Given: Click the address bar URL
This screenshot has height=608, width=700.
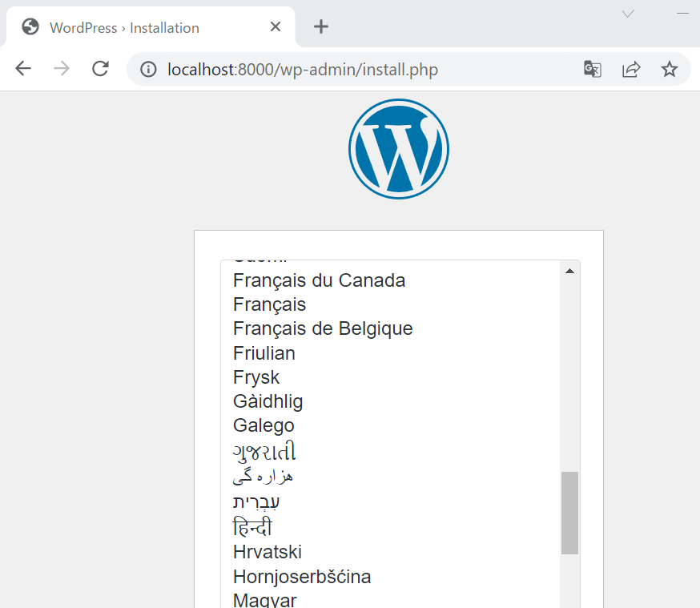Looking at the screenshot, I should [303, 70].
